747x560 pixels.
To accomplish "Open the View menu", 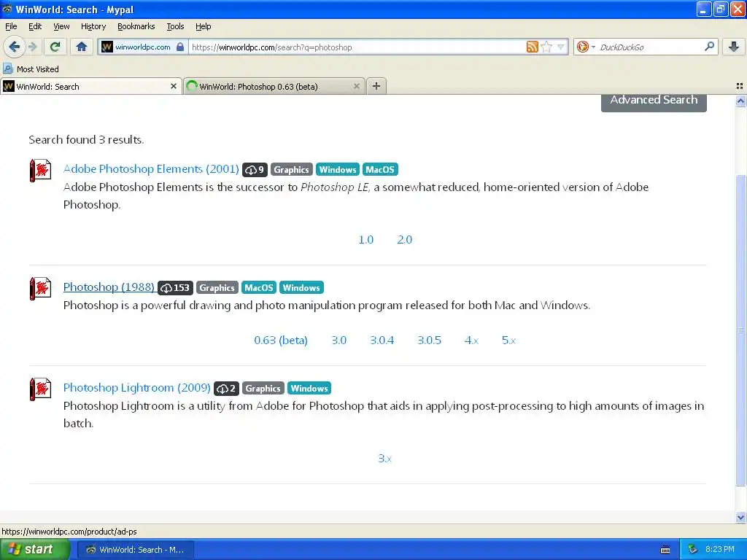I will click(61, 26).
